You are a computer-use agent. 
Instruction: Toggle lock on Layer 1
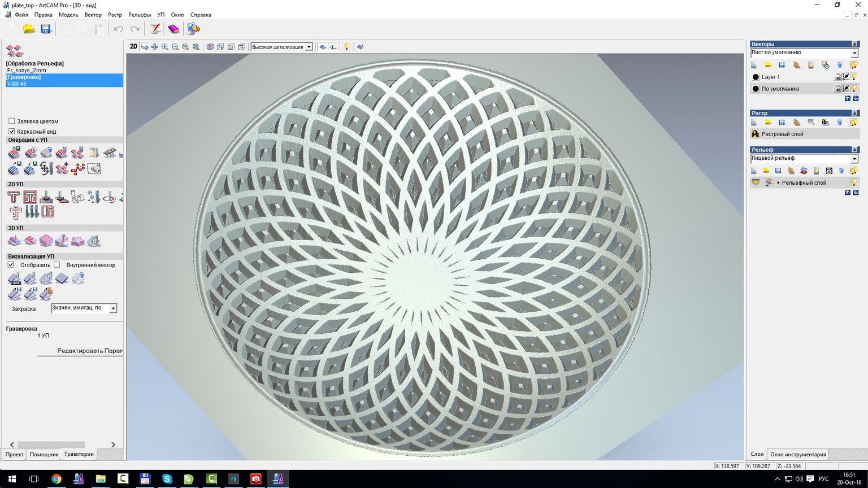click(x=838, y=77)
